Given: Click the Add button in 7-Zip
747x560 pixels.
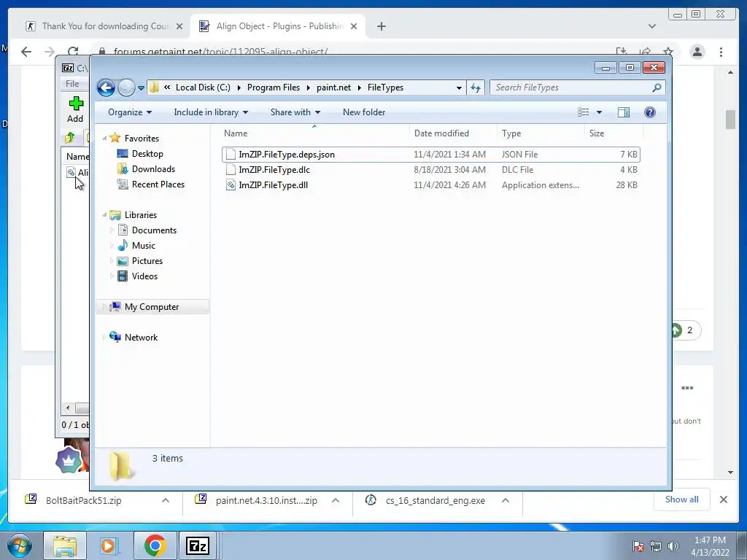Looking at the screenshot, I should coord(75,110).
